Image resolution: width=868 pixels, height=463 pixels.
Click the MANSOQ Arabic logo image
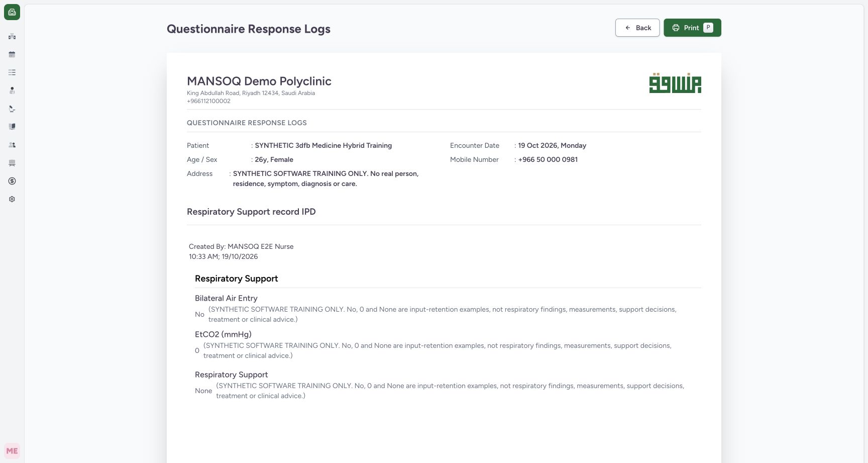coord(675,83)
